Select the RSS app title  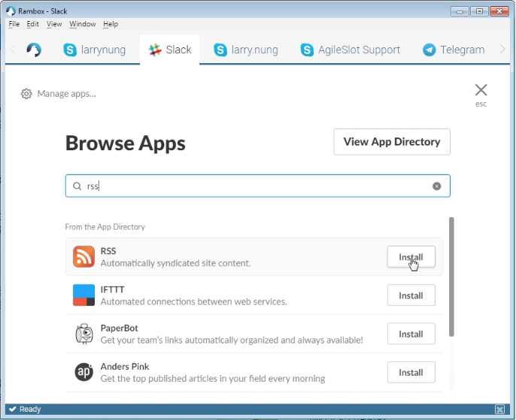point(108,251)
